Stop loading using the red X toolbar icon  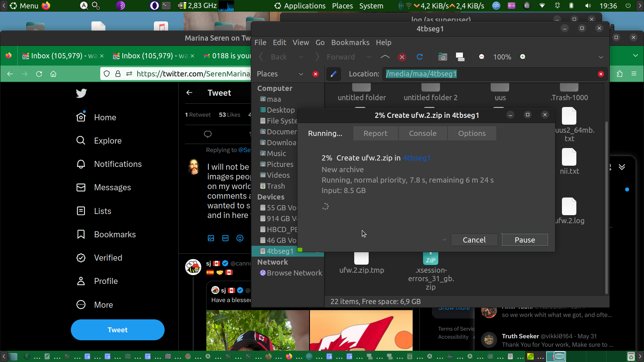(402, 57)
